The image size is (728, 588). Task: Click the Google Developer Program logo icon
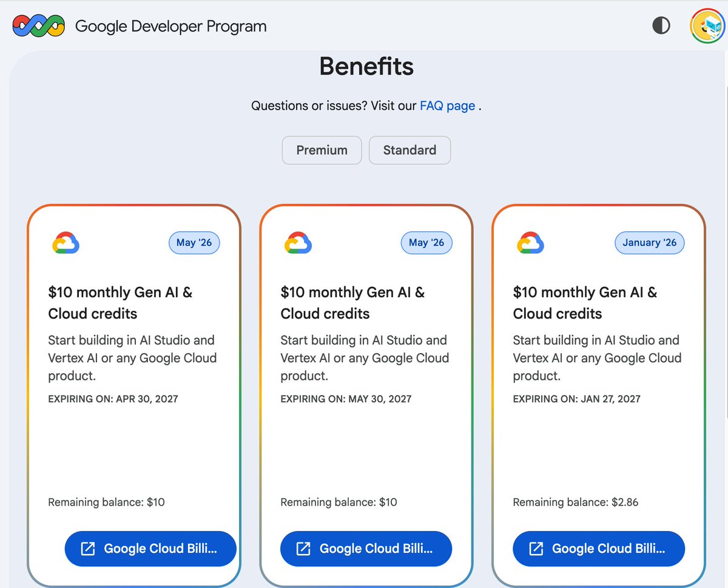coord(39,26)
